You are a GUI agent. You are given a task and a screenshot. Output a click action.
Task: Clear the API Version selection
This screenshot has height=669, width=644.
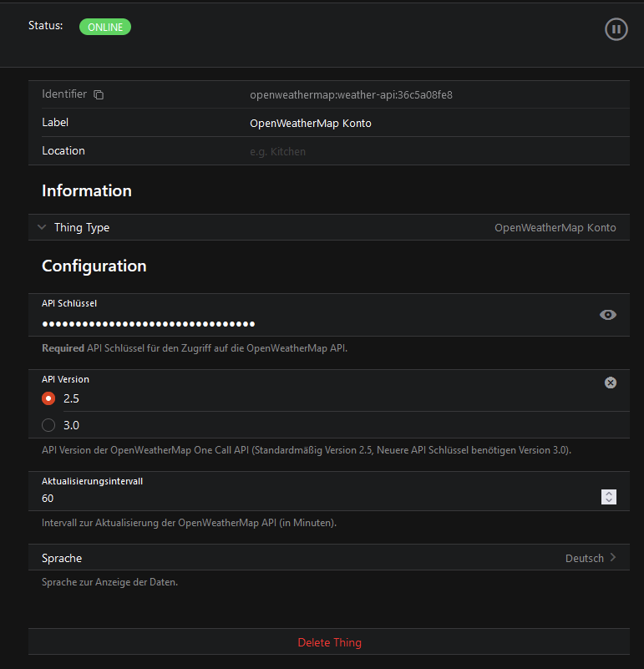click(x=611, y=383)
